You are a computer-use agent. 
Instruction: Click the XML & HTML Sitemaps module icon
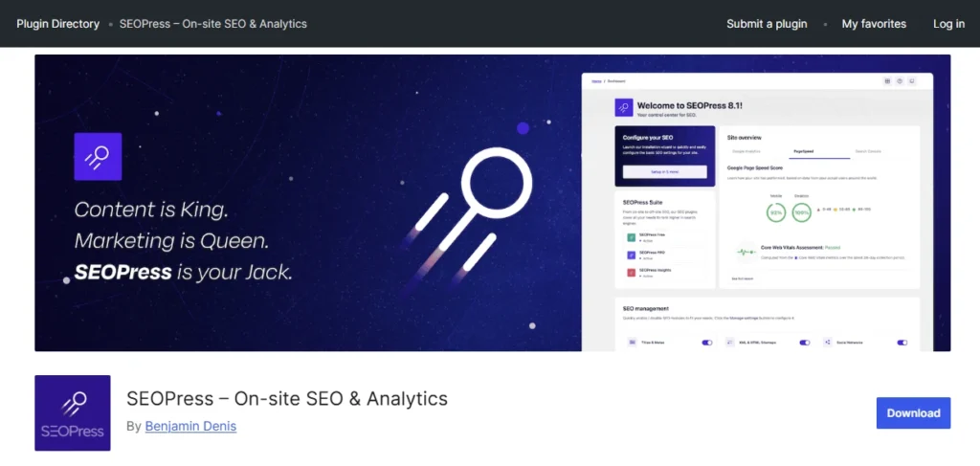730,343
